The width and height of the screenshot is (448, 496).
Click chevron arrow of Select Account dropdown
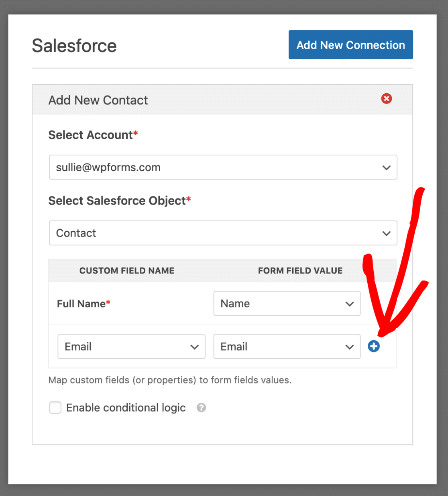point(387,167)
